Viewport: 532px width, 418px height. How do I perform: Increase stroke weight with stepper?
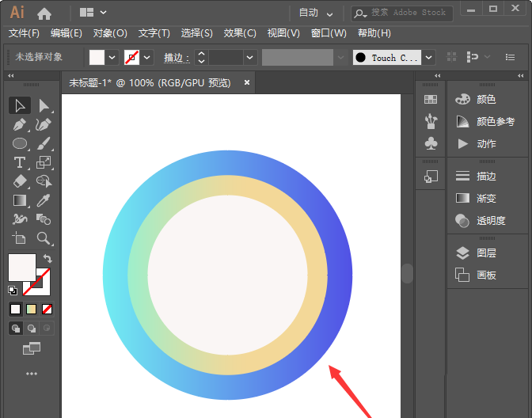coord(201,54)
